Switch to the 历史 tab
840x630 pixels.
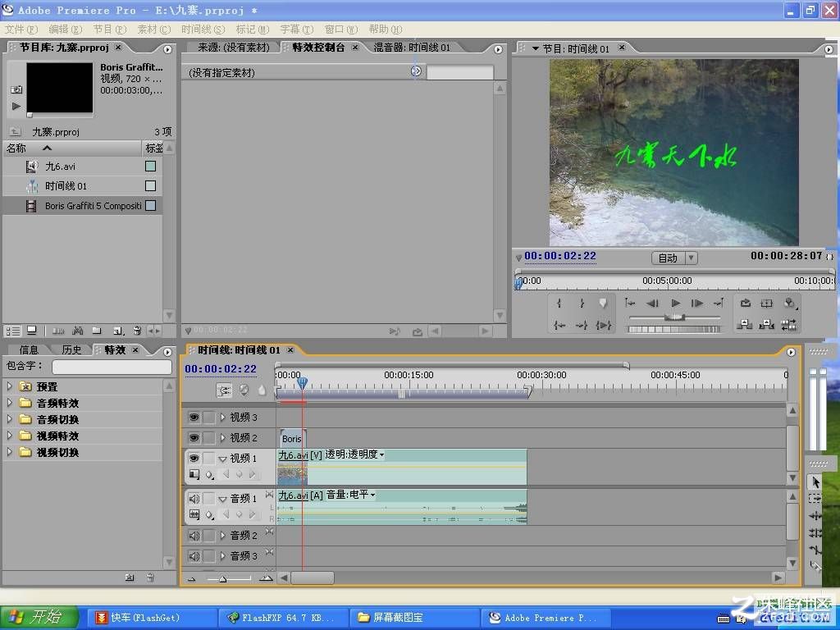point(72,349)
